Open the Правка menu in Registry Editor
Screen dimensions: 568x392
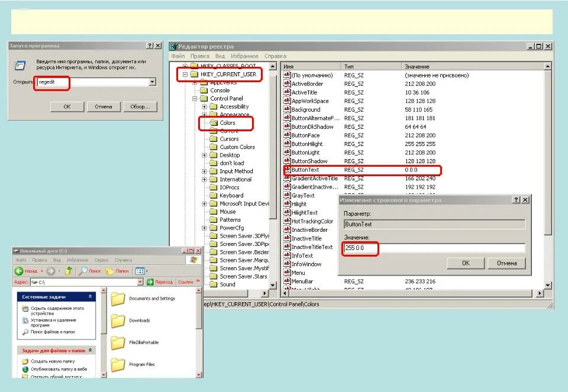pyautogui.click(x=199, y=56)
